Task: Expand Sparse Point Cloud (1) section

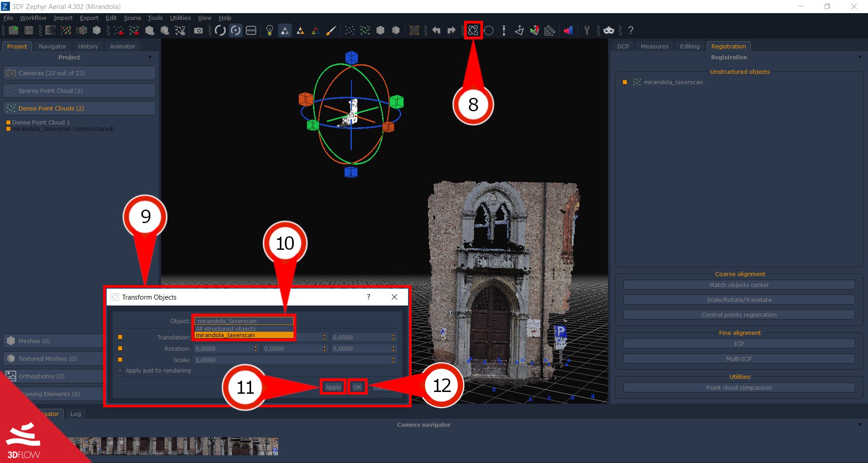Action: (80, 91)
